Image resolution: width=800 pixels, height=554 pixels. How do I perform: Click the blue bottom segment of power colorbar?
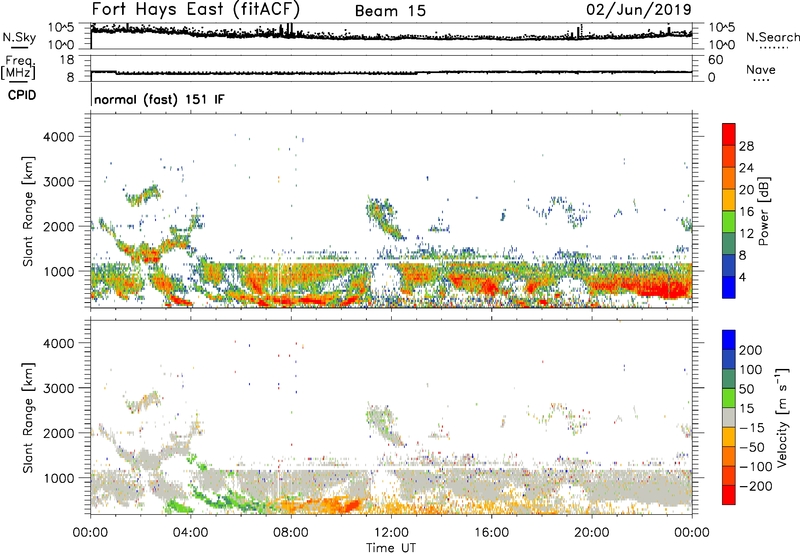coord(729,287)
